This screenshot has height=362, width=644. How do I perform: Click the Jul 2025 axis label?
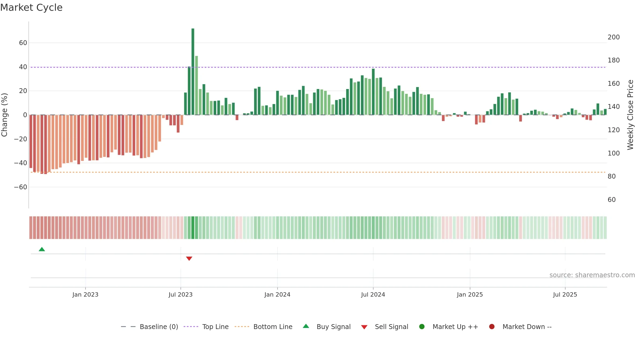pos(565,295)
